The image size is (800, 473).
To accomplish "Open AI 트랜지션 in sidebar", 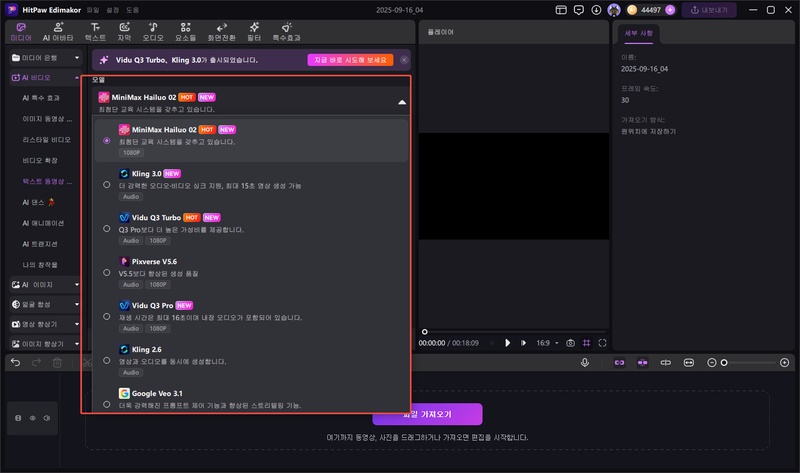I will [x=41, y=244].
